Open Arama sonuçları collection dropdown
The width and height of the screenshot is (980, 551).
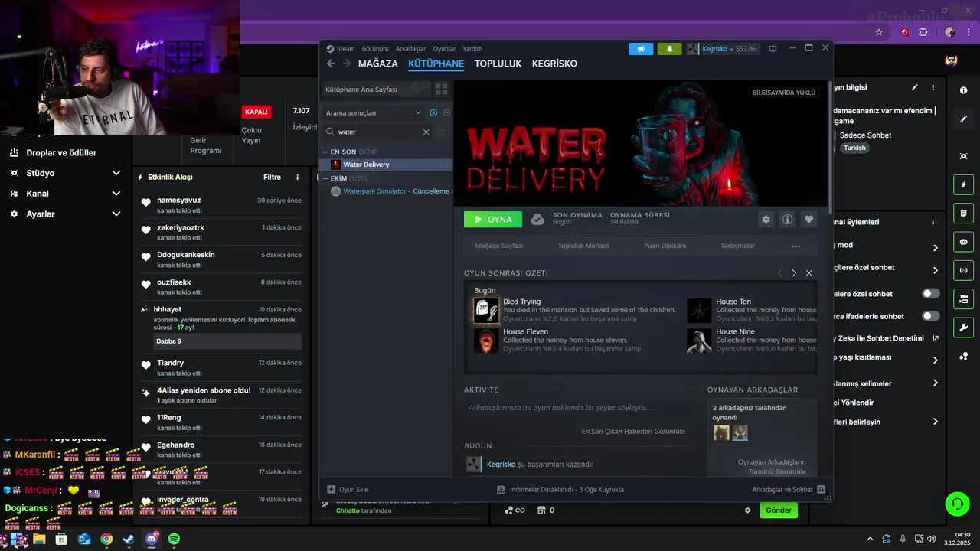tap(374, 112)
